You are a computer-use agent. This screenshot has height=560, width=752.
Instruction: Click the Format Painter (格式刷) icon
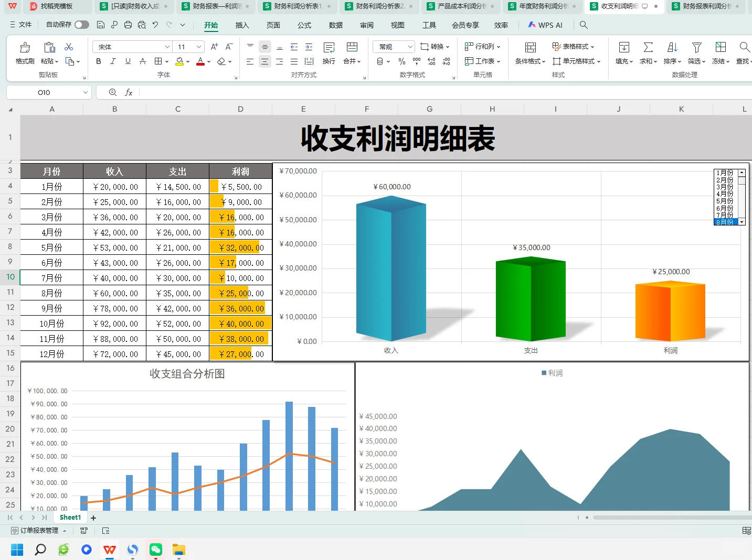[x=25, y=48]
